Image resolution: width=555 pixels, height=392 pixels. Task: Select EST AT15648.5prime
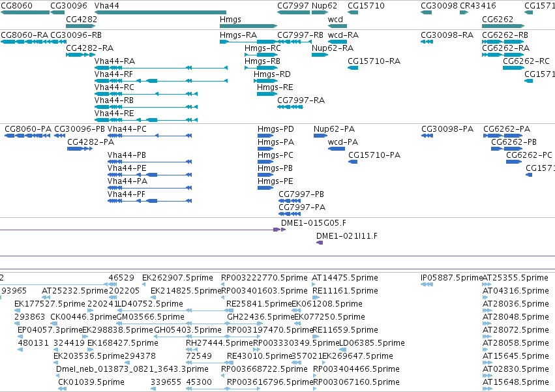[516, 382]
